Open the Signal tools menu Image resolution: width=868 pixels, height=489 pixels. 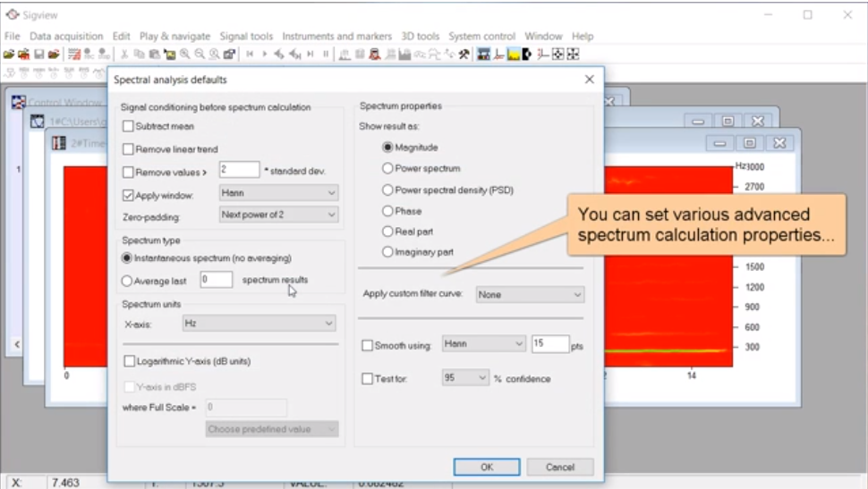point(246,37)
